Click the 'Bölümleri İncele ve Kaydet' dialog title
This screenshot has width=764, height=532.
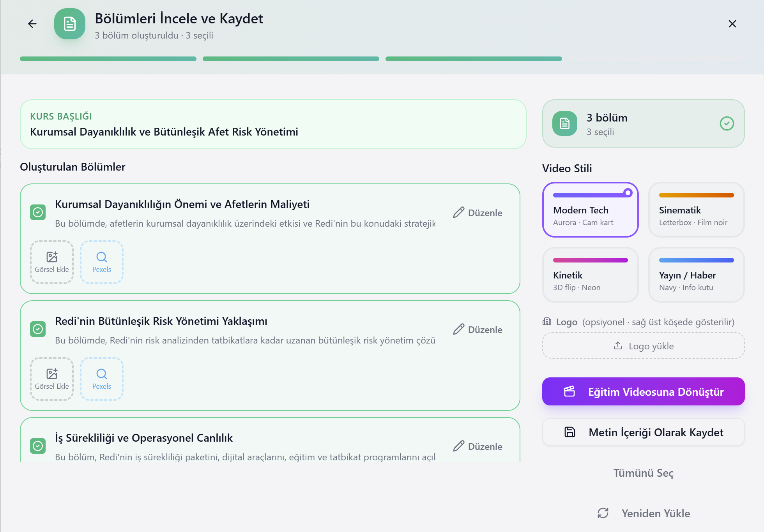tap(179, 19)
